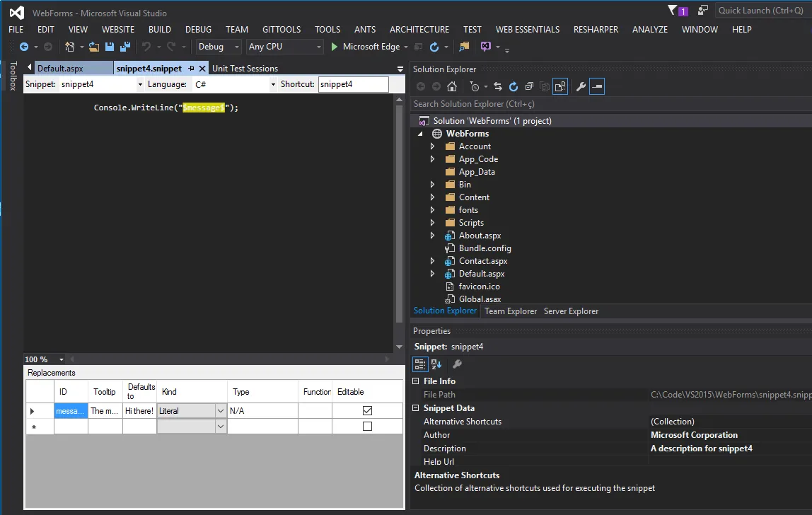Switch to the Team Explorer tab

pyautogui.click(x=510, y=311)
